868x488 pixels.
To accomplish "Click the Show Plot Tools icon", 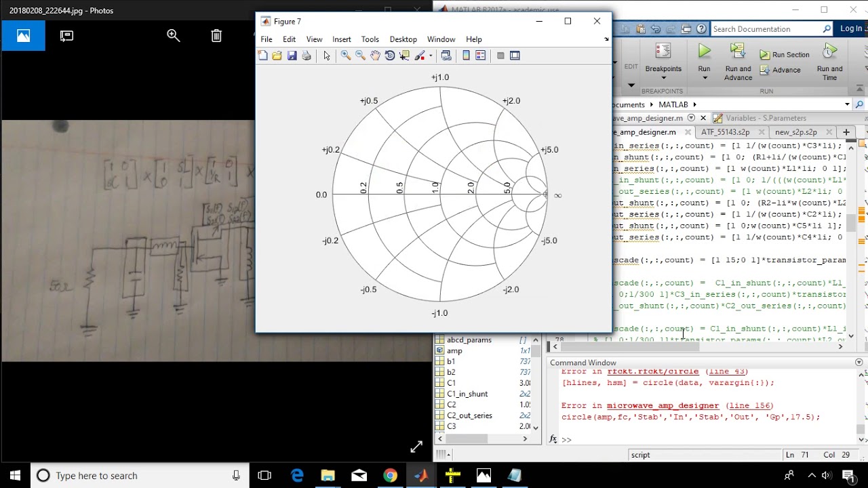I will 515,56.
